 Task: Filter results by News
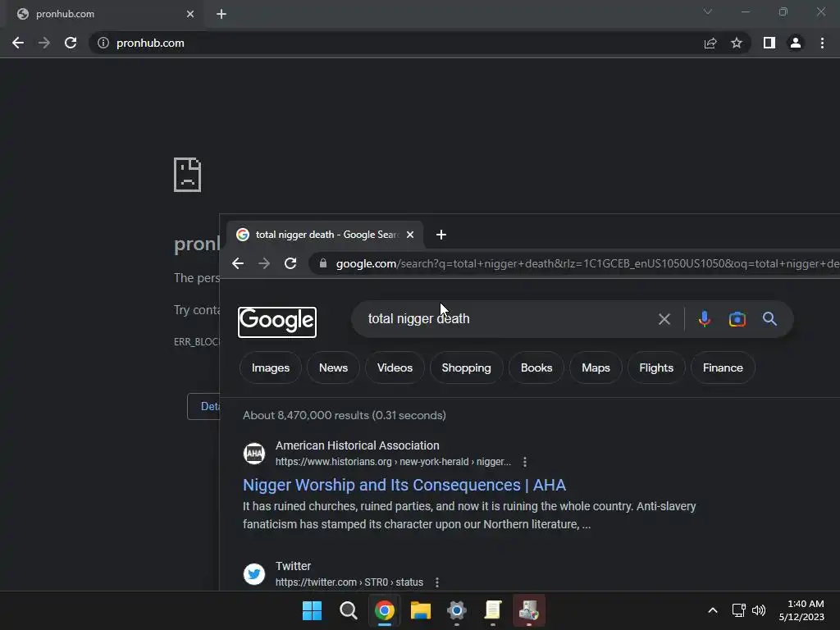[333, 367]
